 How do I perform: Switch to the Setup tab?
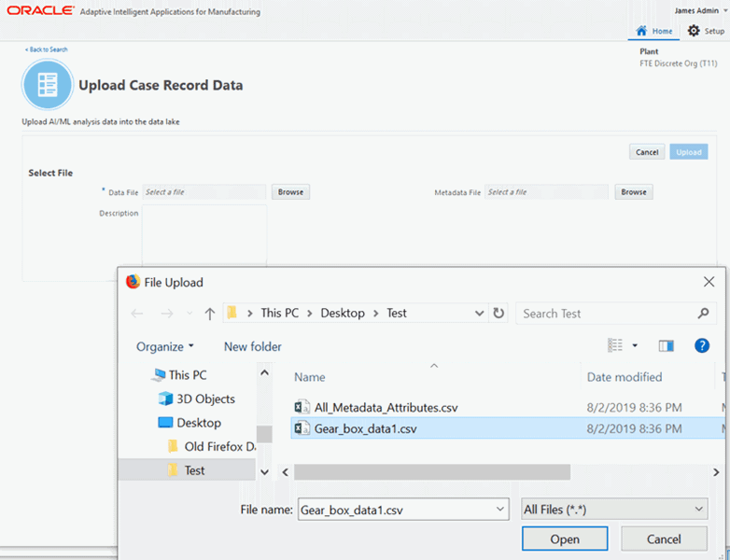coord(707,31)
